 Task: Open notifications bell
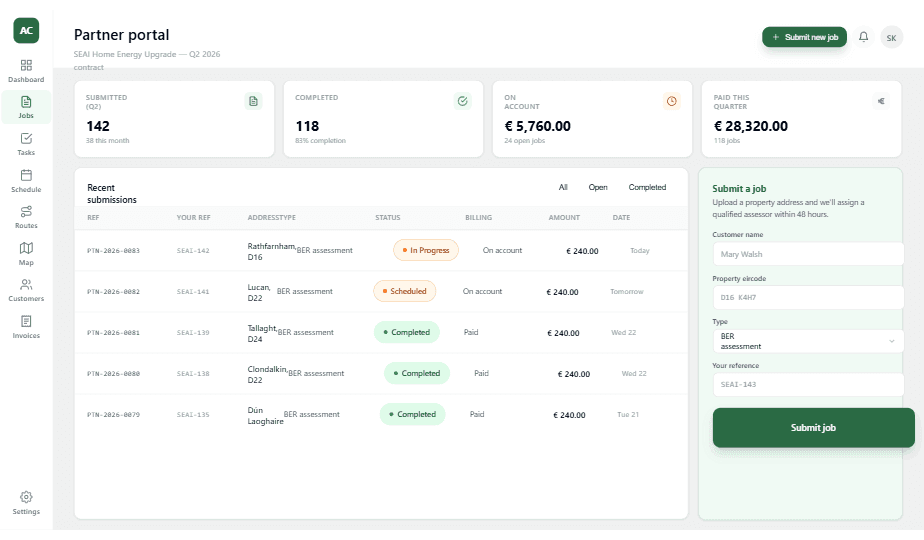(863, 37)
